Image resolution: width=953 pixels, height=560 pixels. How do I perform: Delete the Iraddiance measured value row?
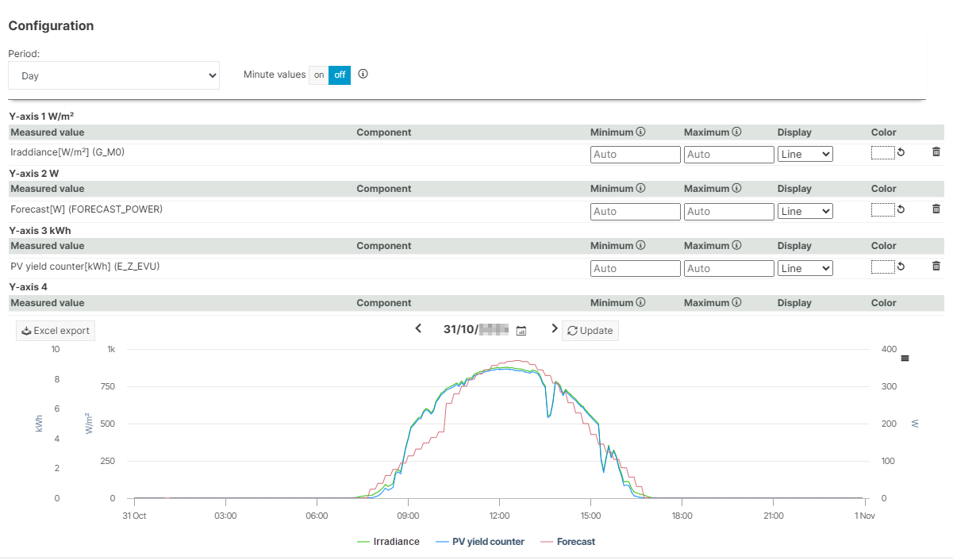[x=936, y=152]
